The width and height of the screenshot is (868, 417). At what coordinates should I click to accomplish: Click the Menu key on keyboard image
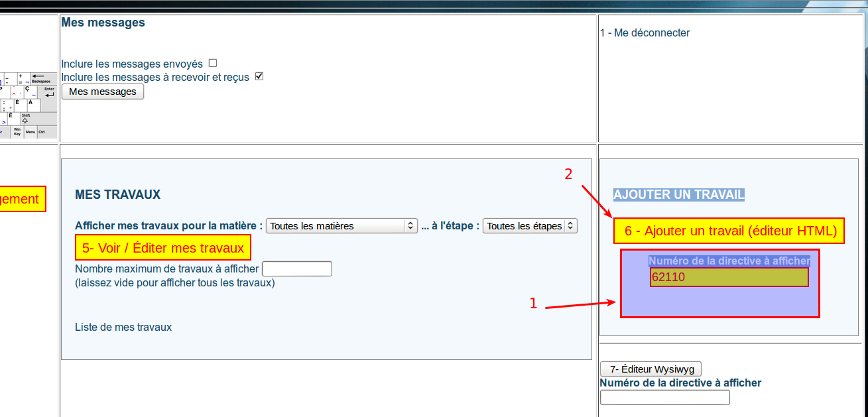(x=31, y=132)
